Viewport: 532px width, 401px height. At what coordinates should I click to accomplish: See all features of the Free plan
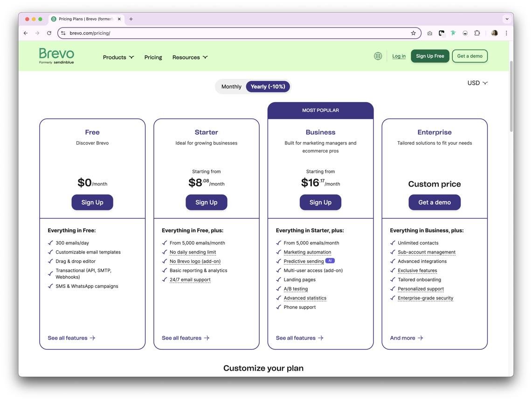tap(71, 338)
